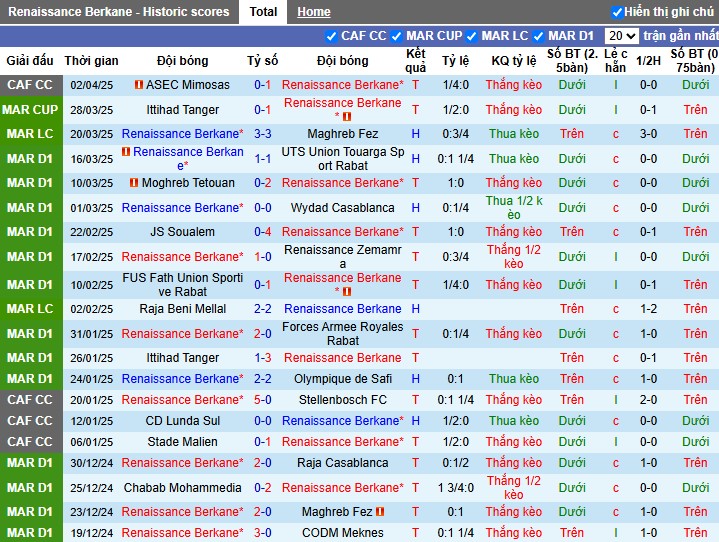Click red card icon in Ittihad Tanger 28/03/25 row
This screenshot has height=542, width=719.
(x=347, y=116)
